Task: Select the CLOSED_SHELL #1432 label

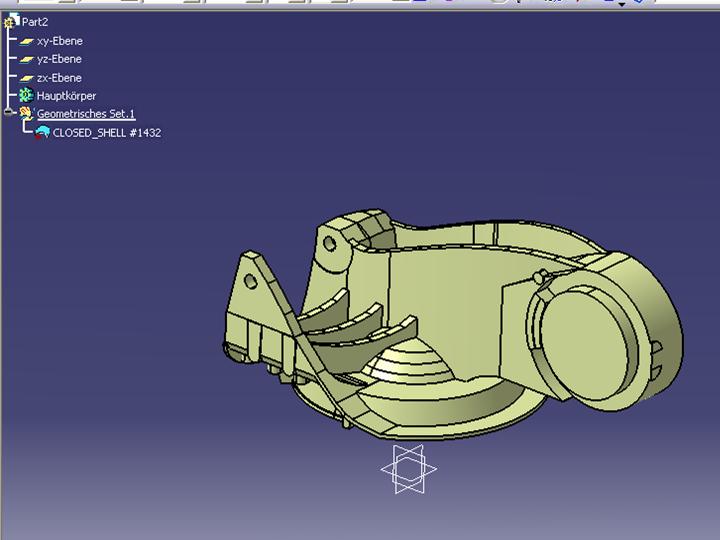Action: point(107,133)
